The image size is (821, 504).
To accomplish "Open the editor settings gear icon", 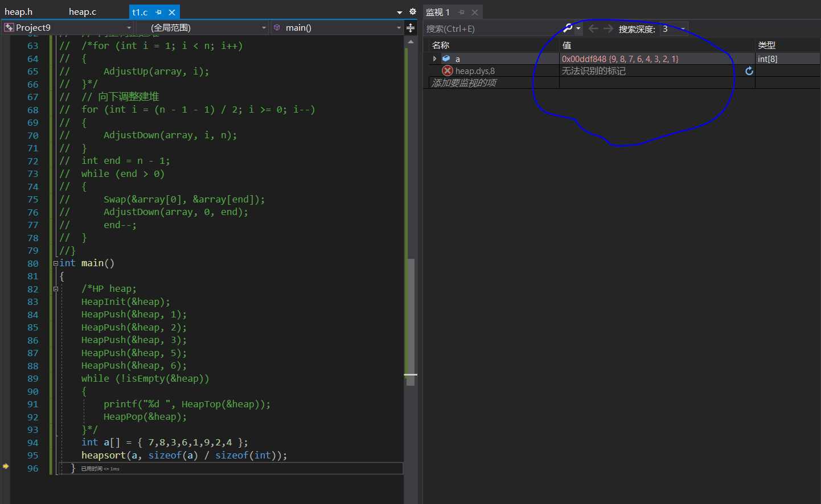I will pos(413,12).
